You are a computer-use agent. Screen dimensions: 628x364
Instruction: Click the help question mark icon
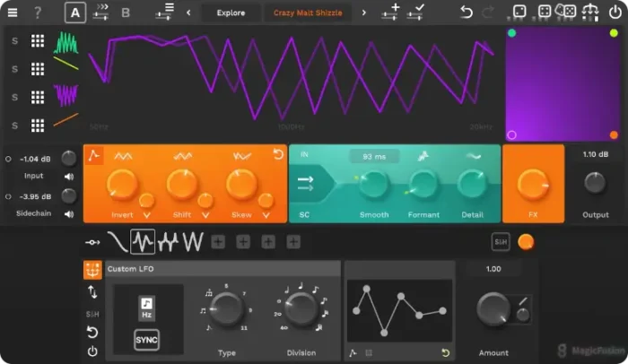pos(38,13)
